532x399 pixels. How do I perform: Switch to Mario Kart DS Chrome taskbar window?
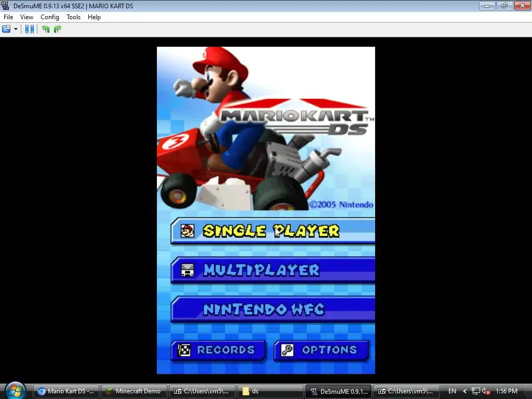click(x=66, y=391)
